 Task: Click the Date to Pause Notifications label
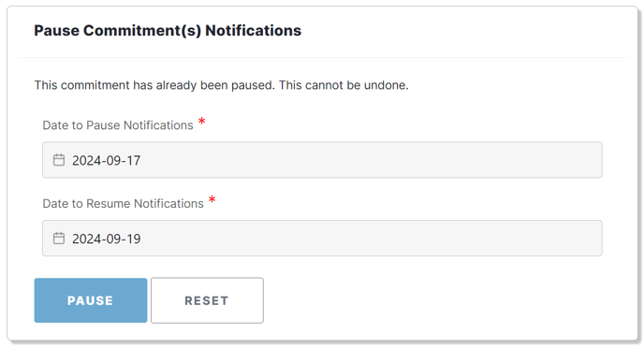point(118,125)
